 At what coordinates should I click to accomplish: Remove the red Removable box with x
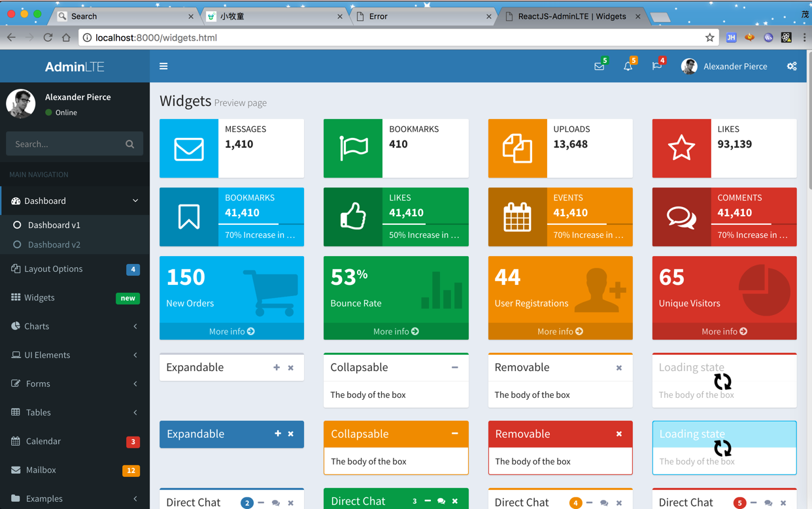click(x=619, y=434)
